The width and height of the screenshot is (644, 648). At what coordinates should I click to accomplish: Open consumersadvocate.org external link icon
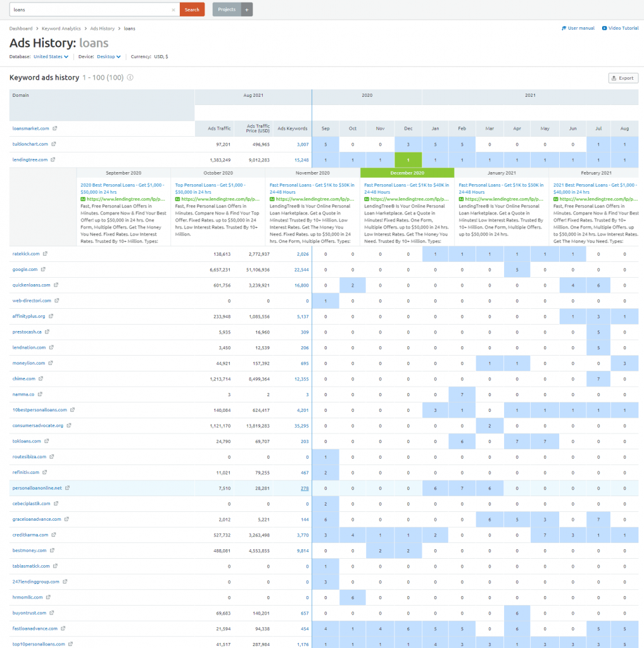coord(69,426)
